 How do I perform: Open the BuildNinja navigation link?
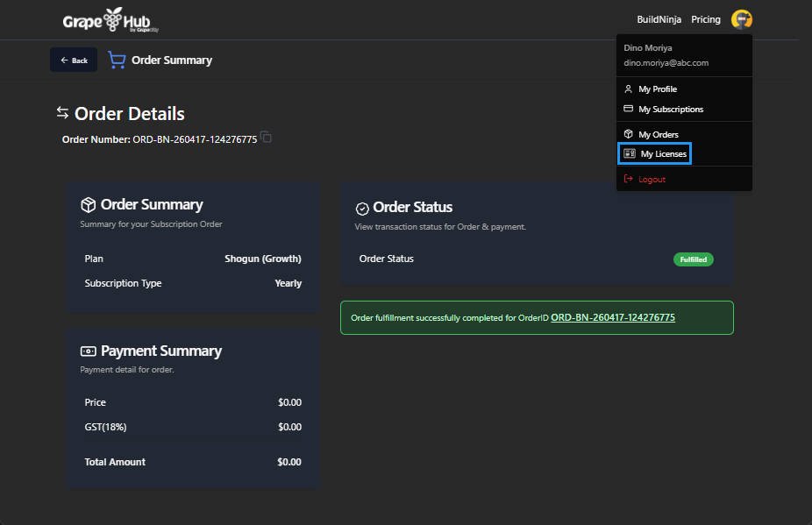(658, 18)
